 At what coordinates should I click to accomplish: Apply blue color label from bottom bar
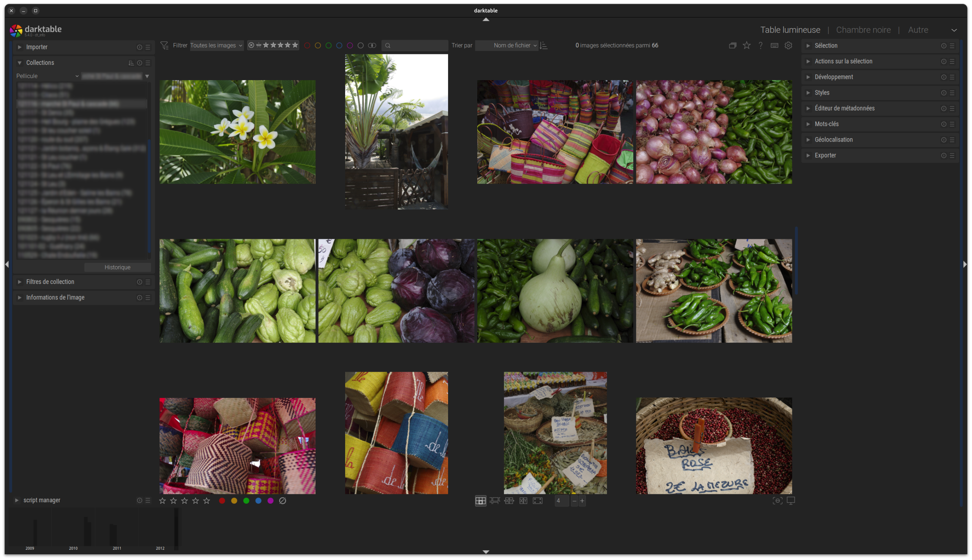coord(259,500)
